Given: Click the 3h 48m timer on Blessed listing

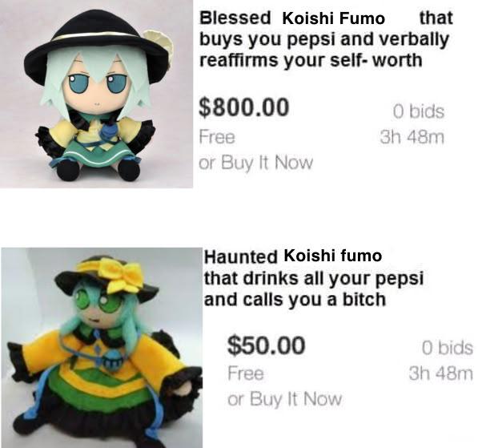Looking at the screenshot, I should [x=412, y=137].
